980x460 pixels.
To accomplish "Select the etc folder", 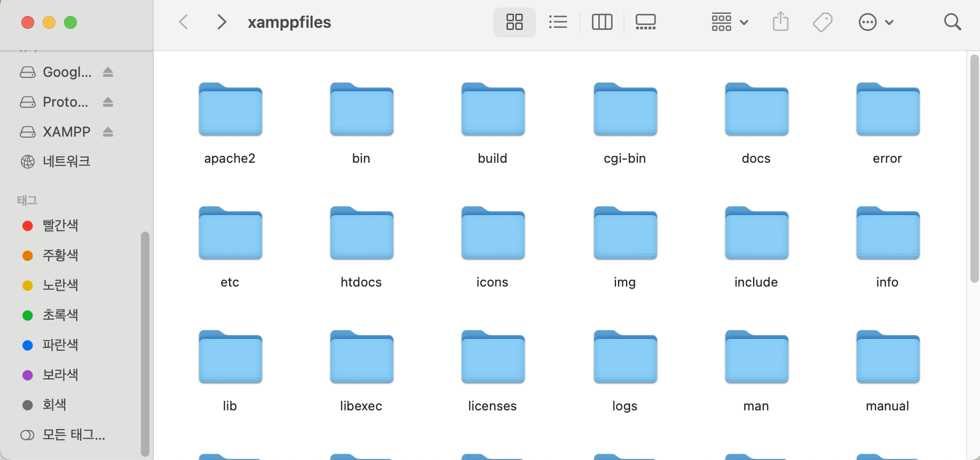I will tap(230, 233).
